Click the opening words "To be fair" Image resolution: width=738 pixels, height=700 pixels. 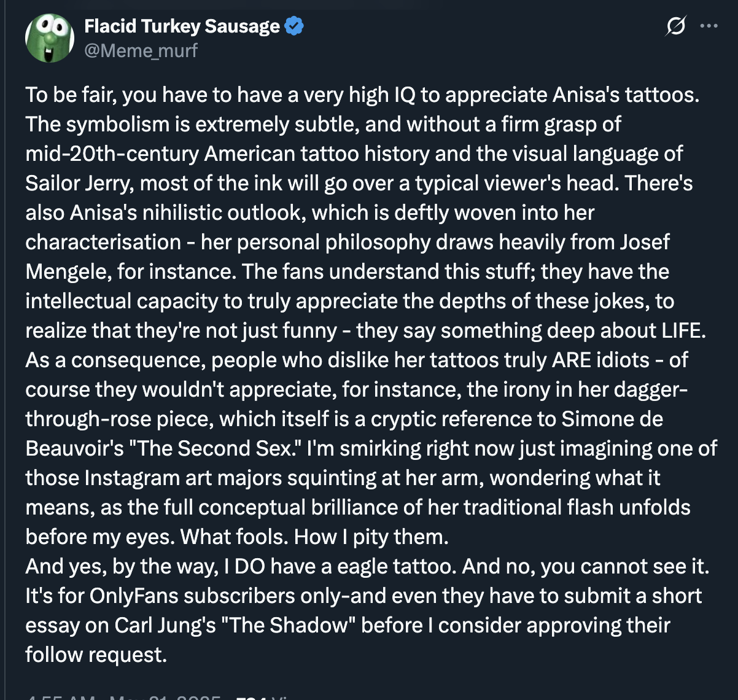(x=71, y=95)
